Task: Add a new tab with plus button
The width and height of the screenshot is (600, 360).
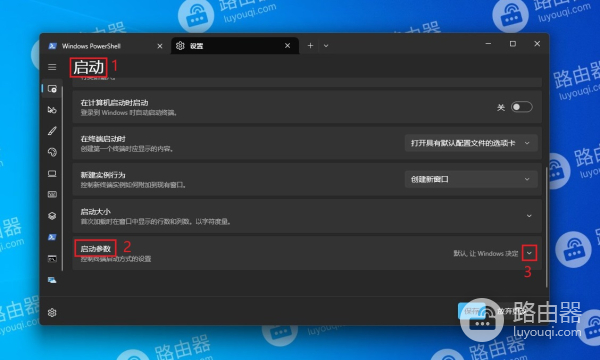Action: point(310,46)
